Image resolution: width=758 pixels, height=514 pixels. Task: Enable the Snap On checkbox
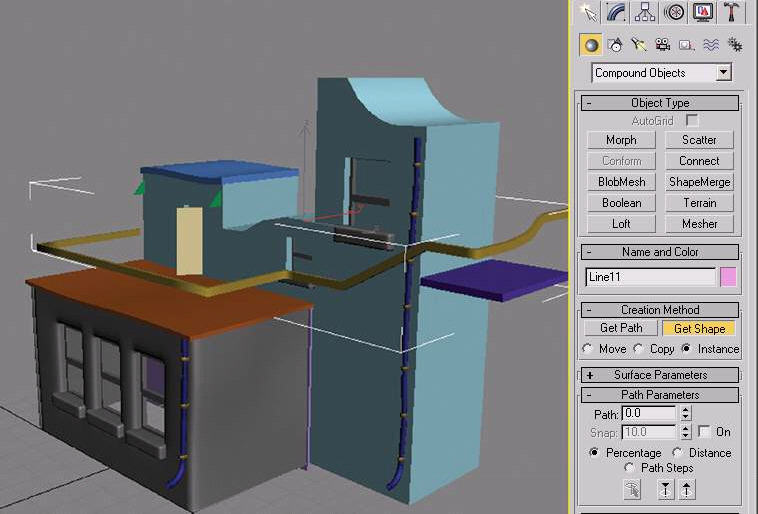[x=704, y=432]
